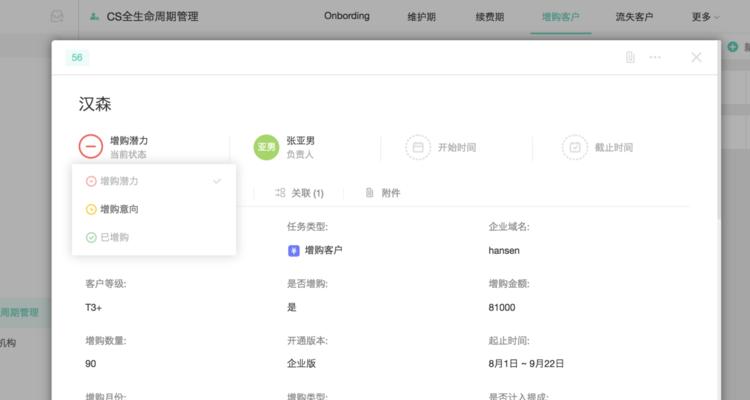The height and width of the screenshot is (400, 750).
Task: Set the 开始时间 start date
Action: 457,147
